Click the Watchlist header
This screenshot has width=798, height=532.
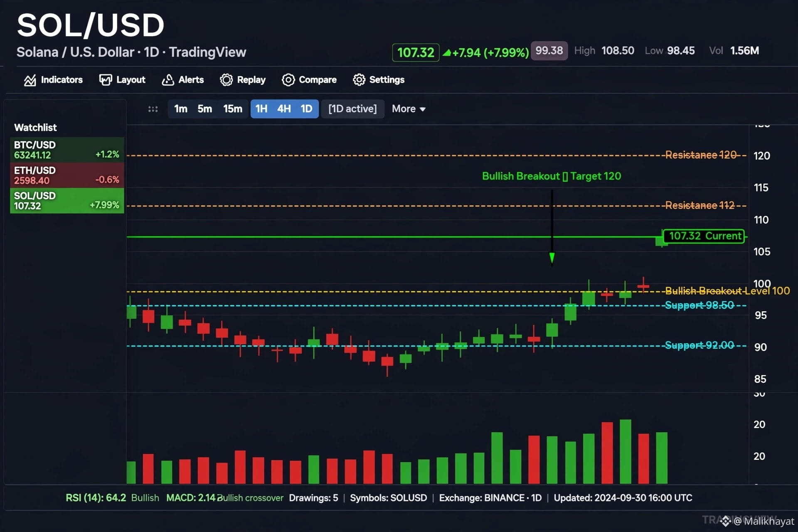click(x=35, y=128)
